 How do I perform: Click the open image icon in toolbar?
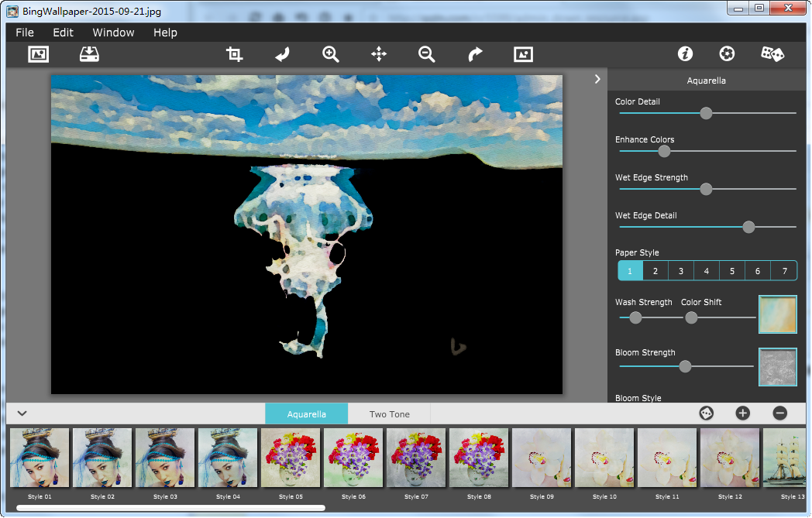(39, 54)
